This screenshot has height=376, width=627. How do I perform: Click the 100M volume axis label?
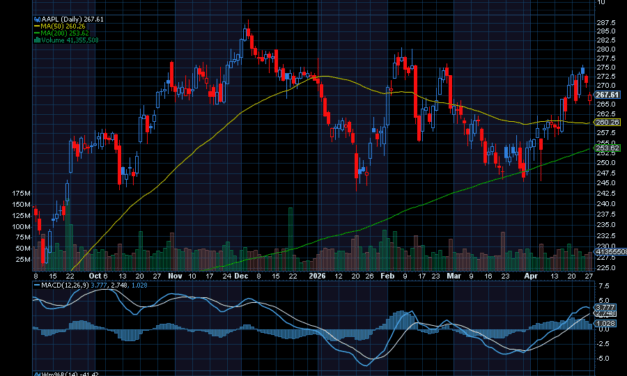pyautogui.click(x=21, y=227)
